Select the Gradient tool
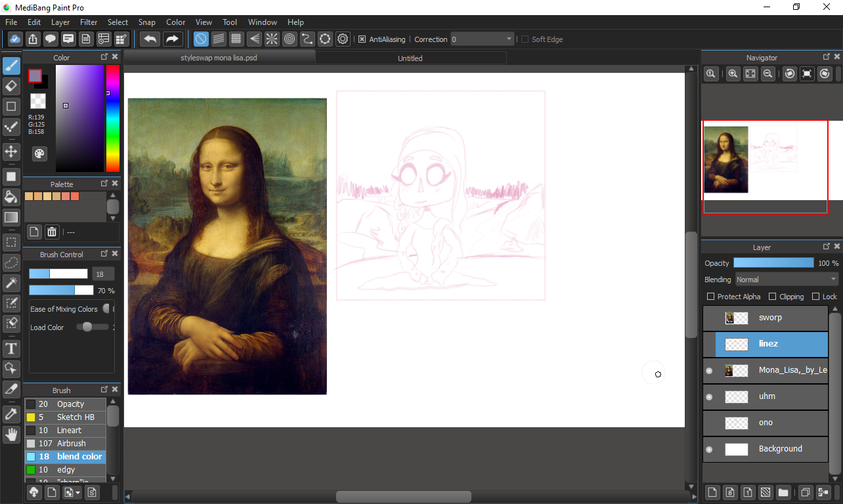Image resolution: width=843 pixels, height=504 pixels. pos(11,217)
